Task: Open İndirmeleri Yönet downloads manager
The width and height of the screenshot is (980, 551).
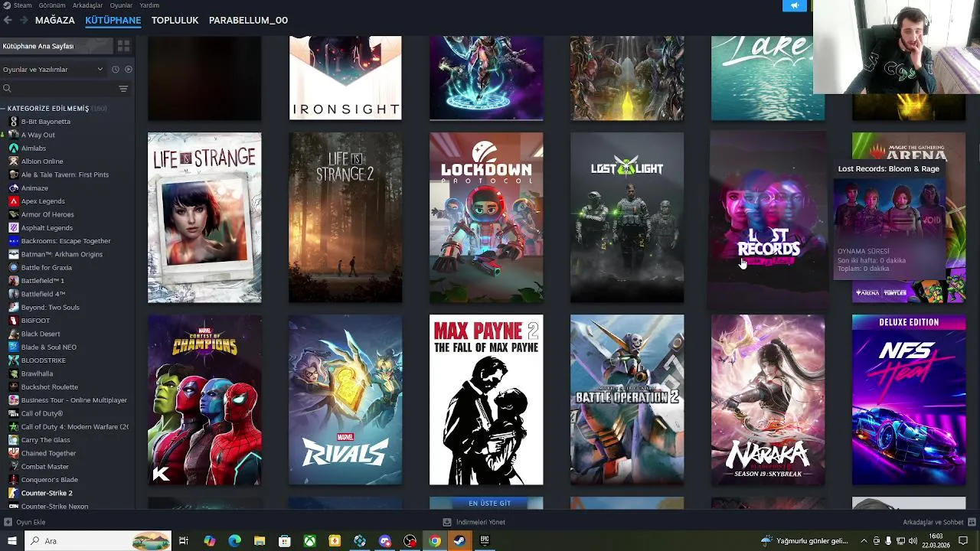Action: pos(474,522)
